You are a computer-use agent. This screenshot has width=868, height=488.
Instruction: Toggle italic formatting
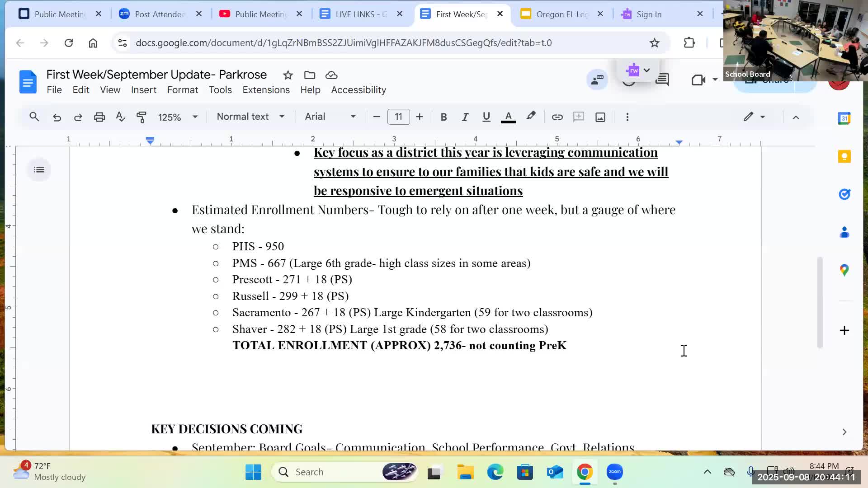click(465, 117)
